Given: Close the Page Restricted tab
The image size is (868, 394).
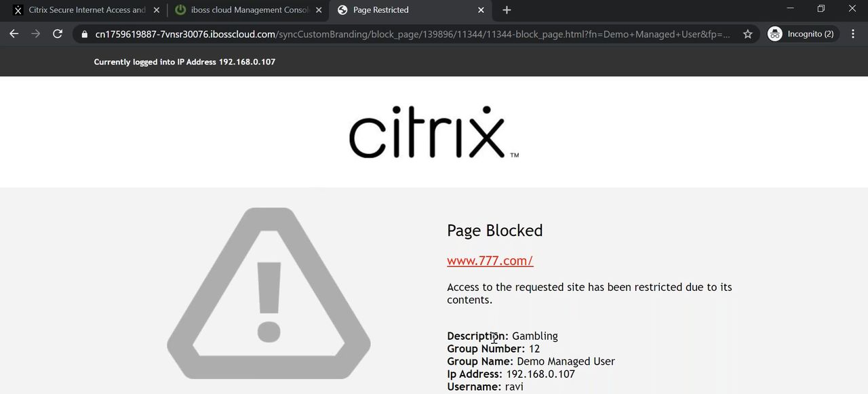Looking at the screenshot, I should (481, 10).
